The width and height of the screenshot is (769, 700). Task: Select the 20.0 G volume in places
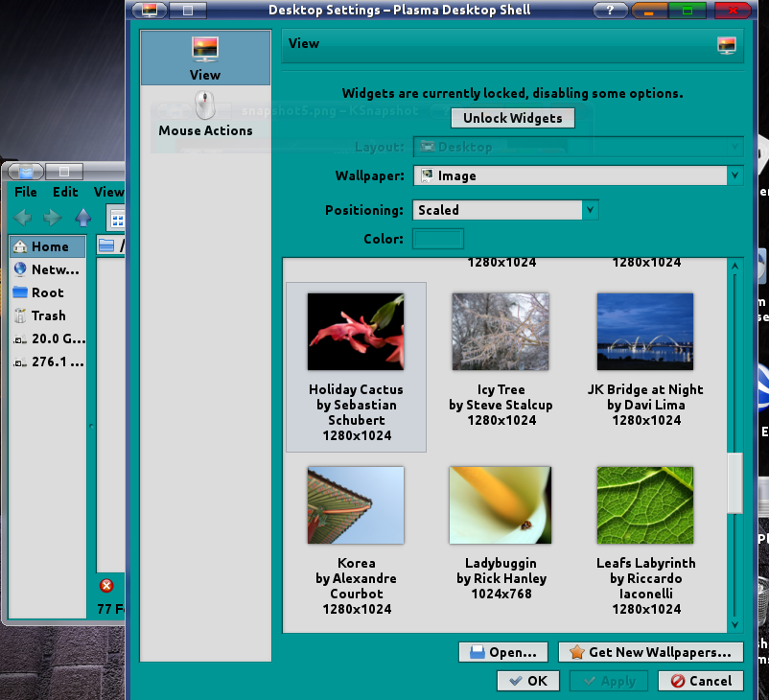pyautogui.click(x=48, y=338)
